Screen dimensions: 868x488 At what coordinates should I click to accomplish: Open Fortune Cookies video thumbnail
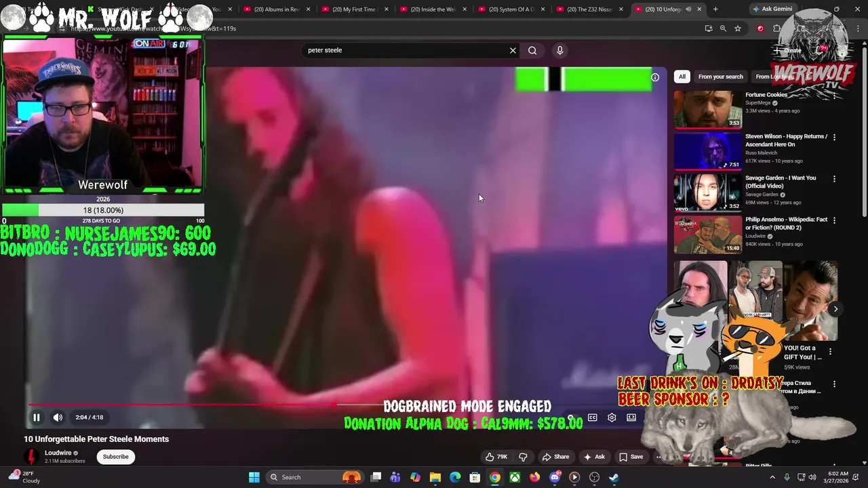[708, 109]
